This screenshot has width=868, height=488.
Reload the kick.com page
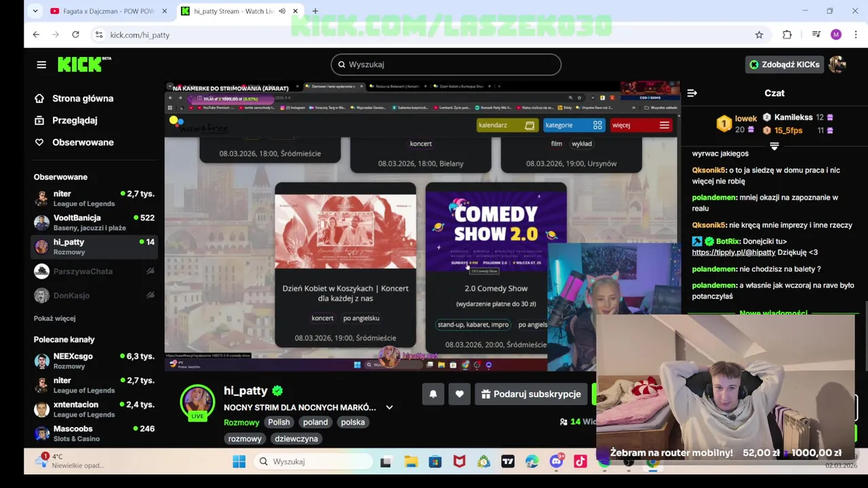[x=75, y=35]
